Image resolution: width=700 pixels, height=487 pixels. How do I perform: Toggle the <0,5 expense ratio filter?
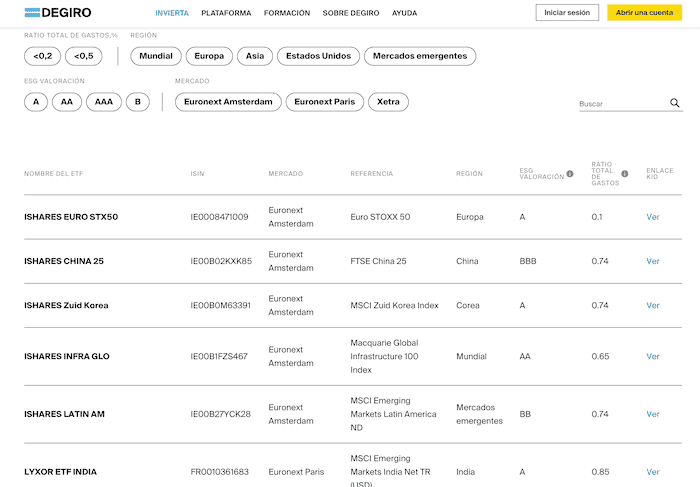83,56
